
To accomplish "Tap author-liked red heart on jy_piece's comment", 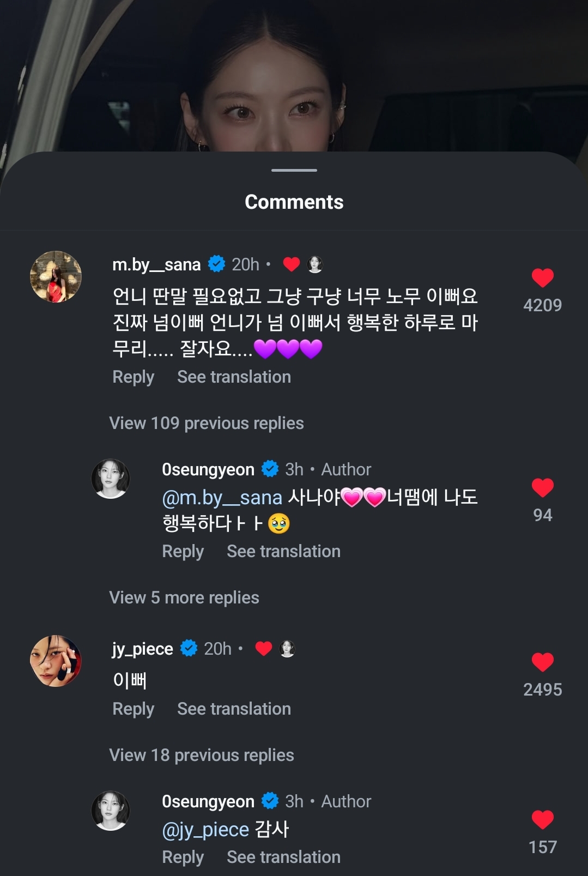I will pyautogui.click(x=264, y=648).
